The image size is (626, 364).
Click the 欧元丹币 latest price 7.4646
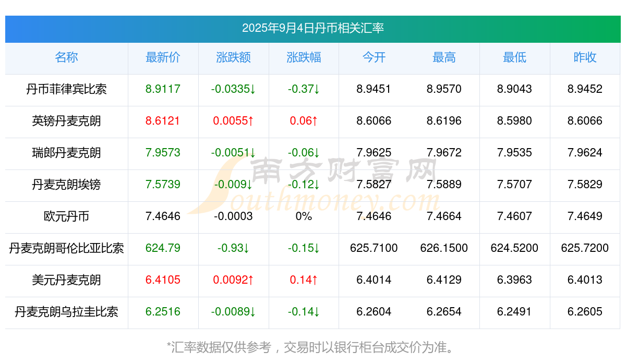[163, 216]
